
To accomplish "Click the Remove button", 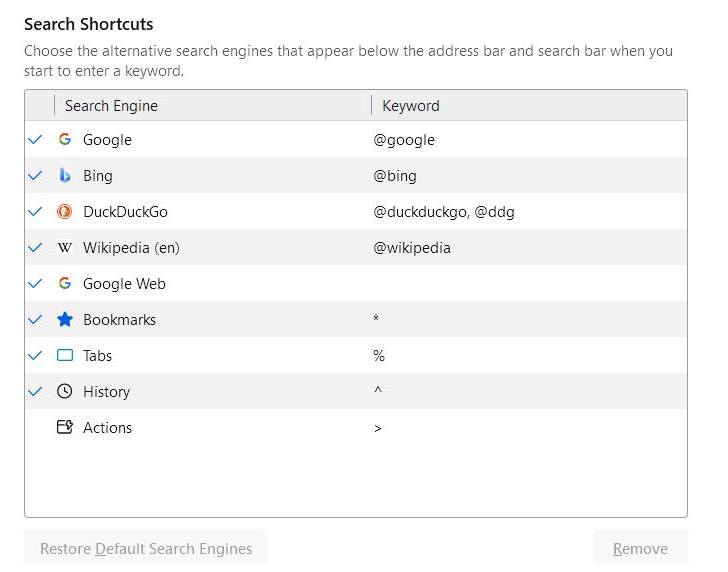I will 640,548.
